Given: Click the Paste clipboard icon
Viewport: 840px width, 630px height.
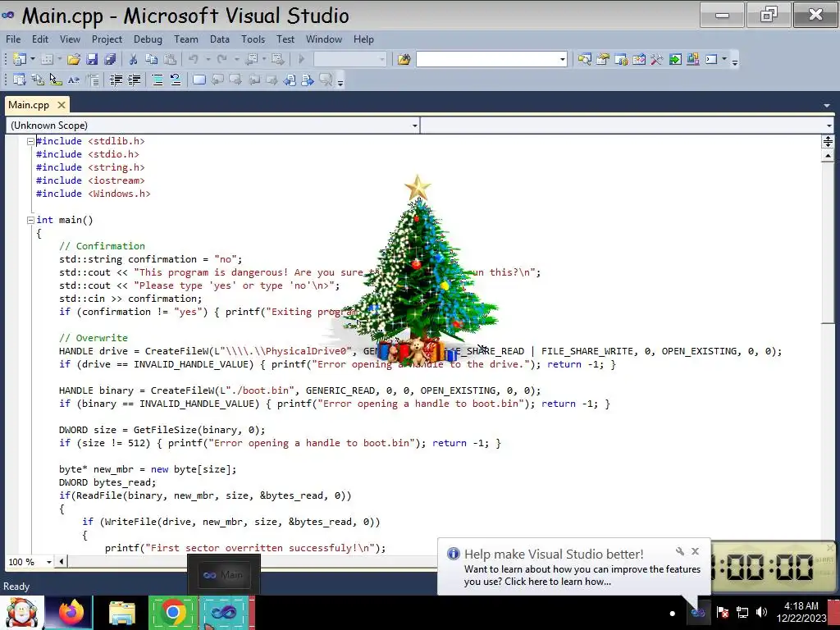Looking at the screenshot, I should [170, 59].
